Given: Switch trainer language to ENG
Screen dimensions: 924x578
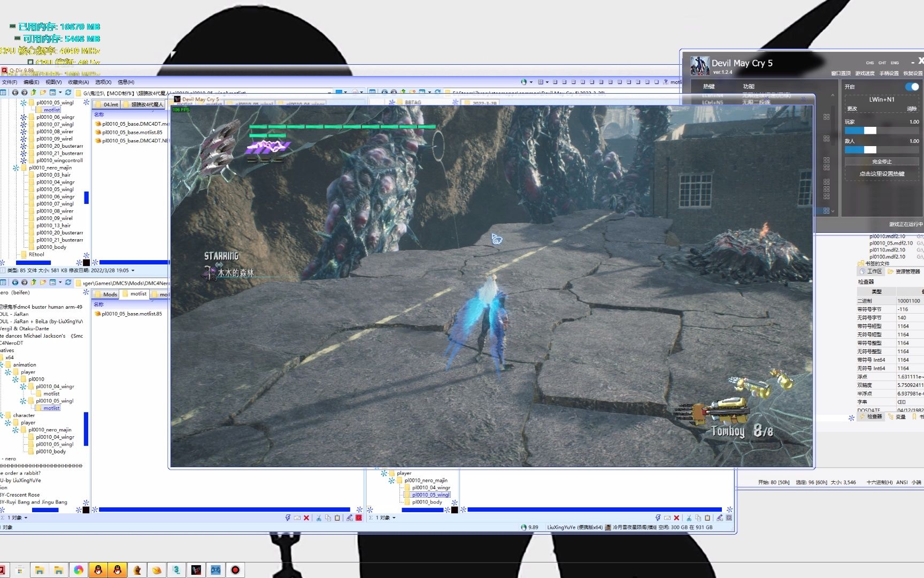Looking at the screenshot, I should 895,63.
